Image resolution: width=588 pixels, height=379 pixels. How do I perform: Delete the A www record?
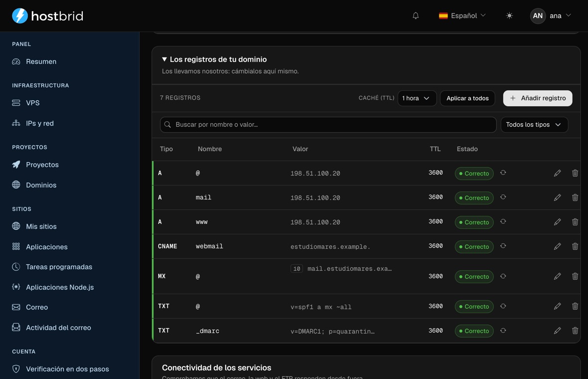click(575, 222)
